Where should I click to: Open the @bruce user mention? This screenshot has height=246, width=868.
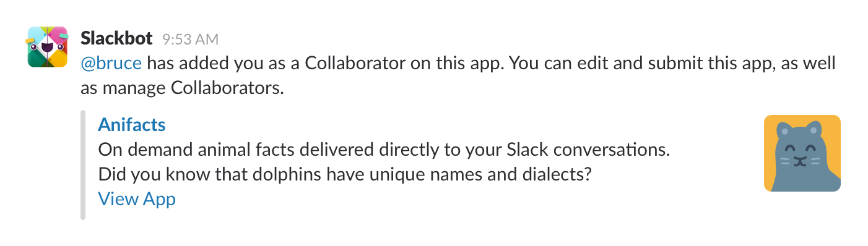point(111,64)
